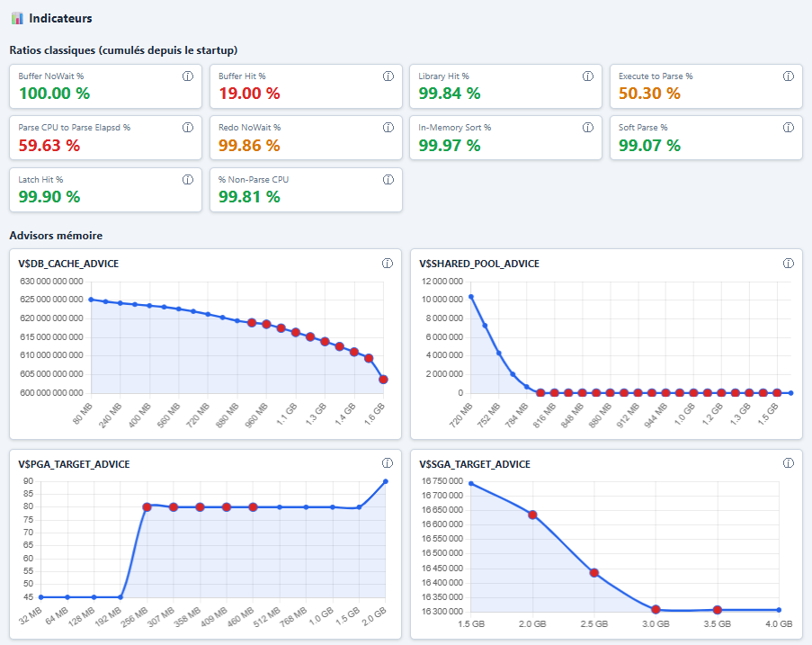The height and width of the screenshot is (645, 812).
Task: Click the 625 000 000 000 axis label
Action: 51,300
